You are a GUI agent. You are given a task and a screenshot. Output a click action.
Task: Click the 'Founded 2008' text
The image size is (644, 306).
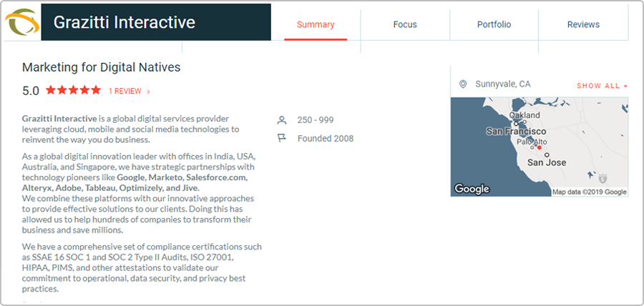[326, 139]
